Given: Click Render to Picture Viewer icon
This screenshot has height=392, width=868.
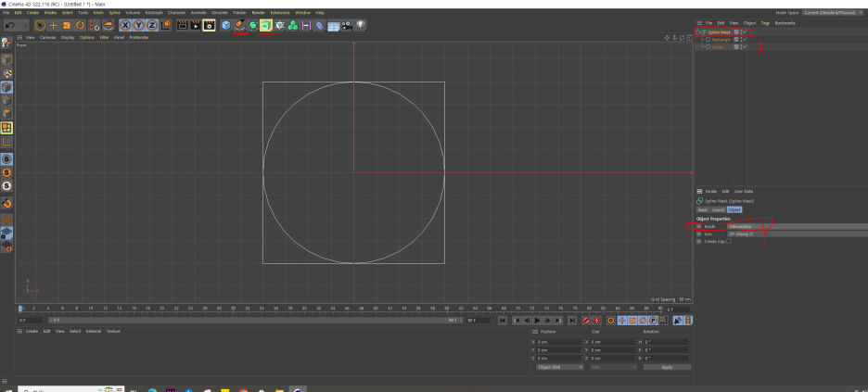Looking at the screenshot, I should 196,25.
